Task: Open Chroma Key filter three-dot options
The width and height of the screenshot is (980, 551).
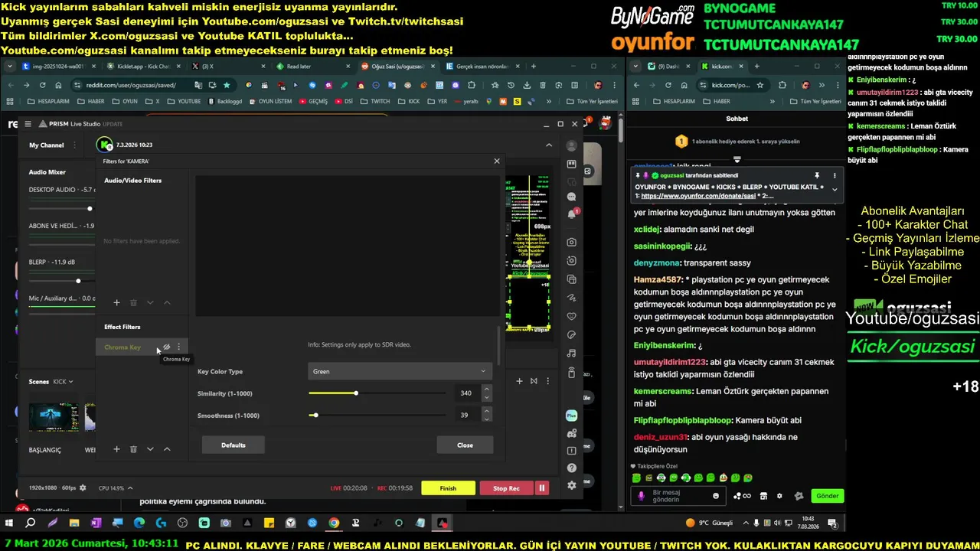Action: [179, 347]
